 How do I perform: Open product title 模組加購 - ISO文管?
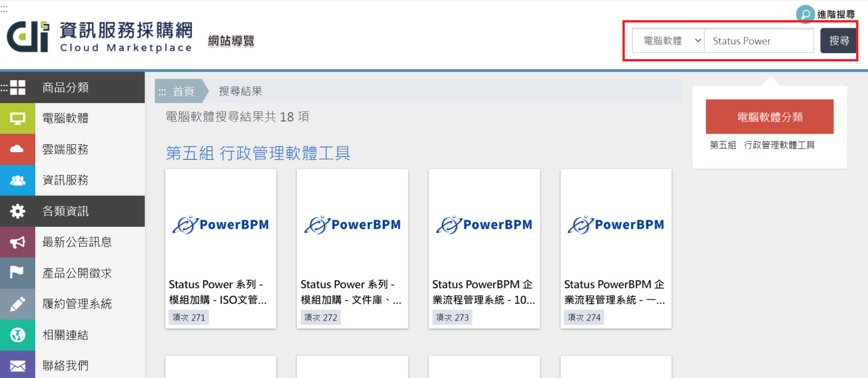[218, 292]
